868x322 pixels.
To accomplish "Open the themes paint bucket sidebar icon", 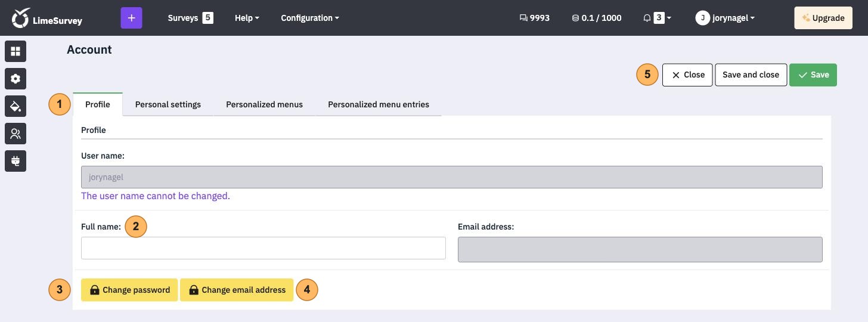I will 15,106.
